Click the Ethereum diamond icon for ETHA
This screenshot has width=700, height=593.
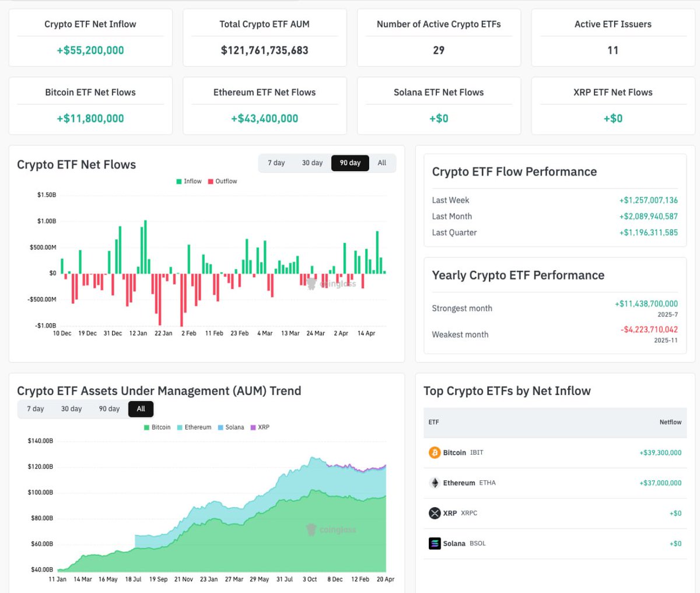pyautogui.click(x=435, y=483)
